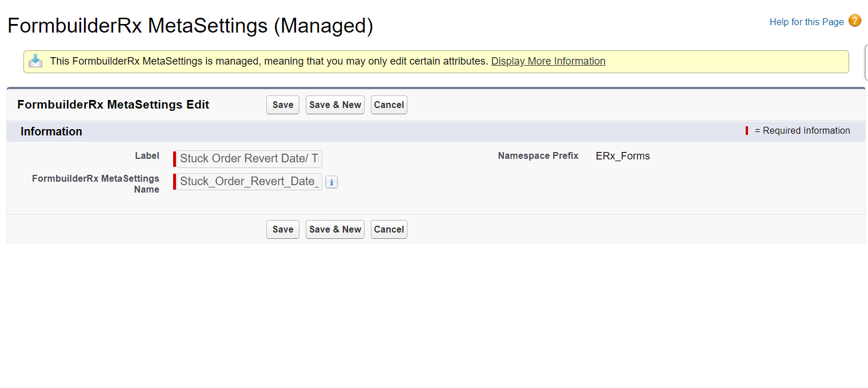Click the Display More Information link
Viewport: 868px width, 388px height.
(548, 61)
